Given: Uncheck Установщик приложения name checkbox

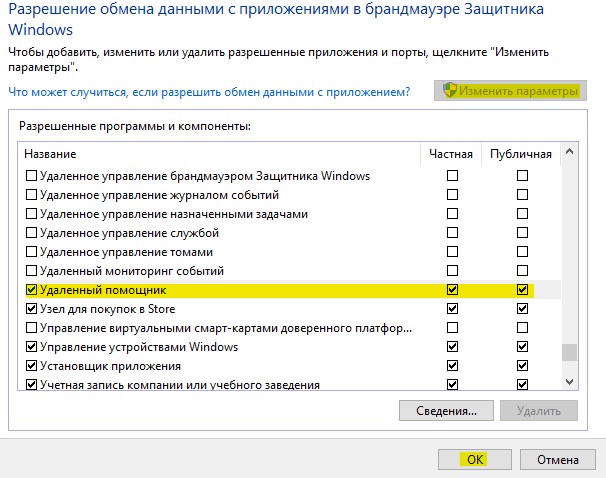Looking at the screenshot, I should [x=31, y=366].
